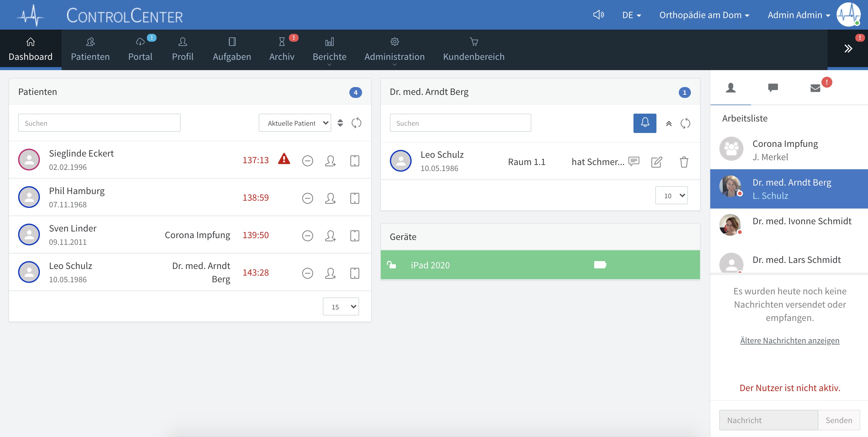Click tablet icon for Leo Schulz
This screenshot has height=437, width=868.
click(355, 273)
